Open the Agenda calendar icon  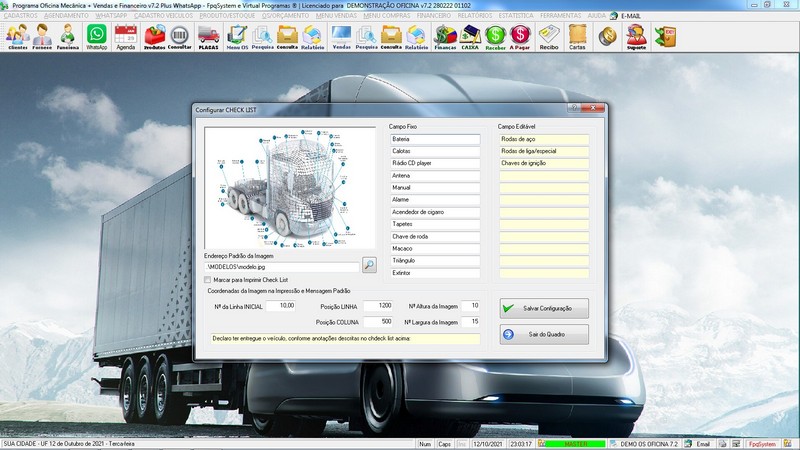(x=126, y=37)
